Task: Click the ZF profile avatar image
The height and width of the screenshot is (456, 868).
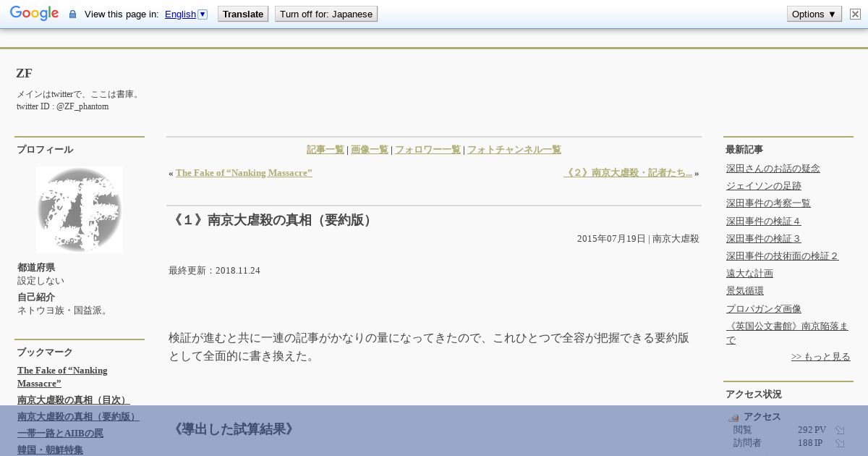Action: coord(80,210)
